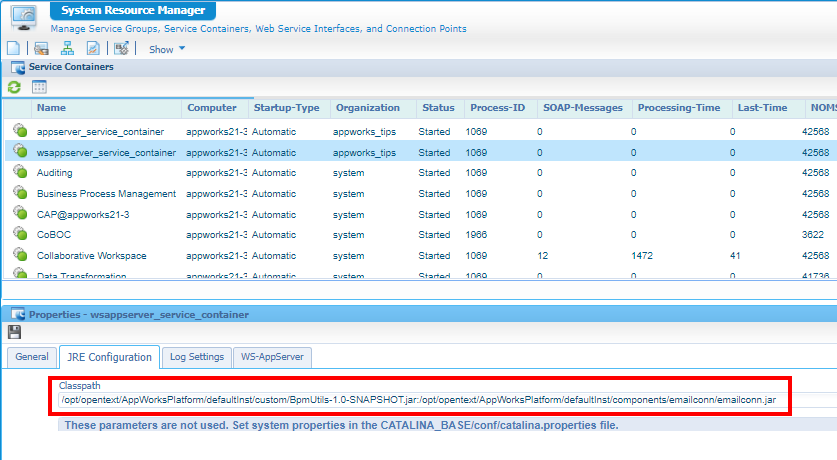Click the new document icon in toolbar

[13, 48]
